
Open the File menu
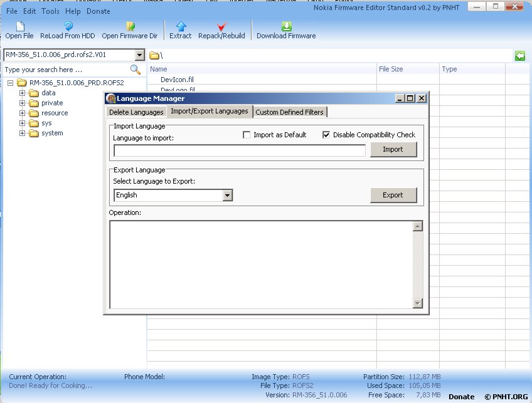point(11,11)
